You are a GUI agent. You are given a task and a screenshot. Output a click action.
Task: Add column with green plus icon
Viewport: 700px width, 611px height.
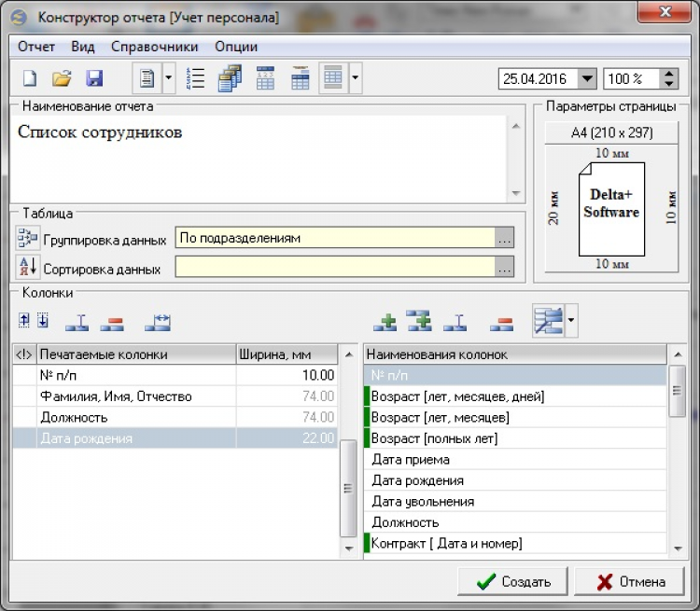(385, 322)
